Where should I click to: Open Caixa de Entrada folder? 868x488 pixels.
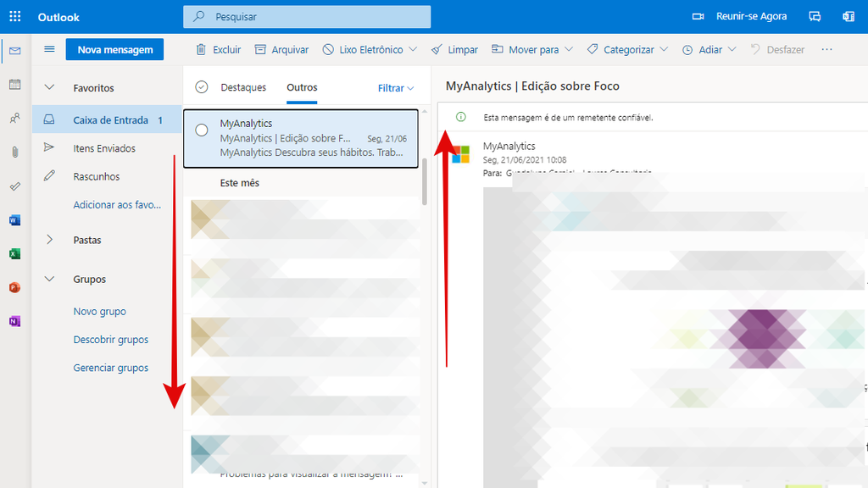click(x=107, y=119)
